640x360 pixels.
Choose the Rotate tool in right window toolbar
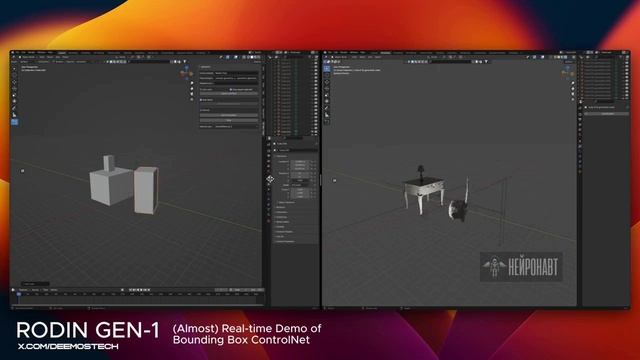pyautogui.click(x=327, y=89)
